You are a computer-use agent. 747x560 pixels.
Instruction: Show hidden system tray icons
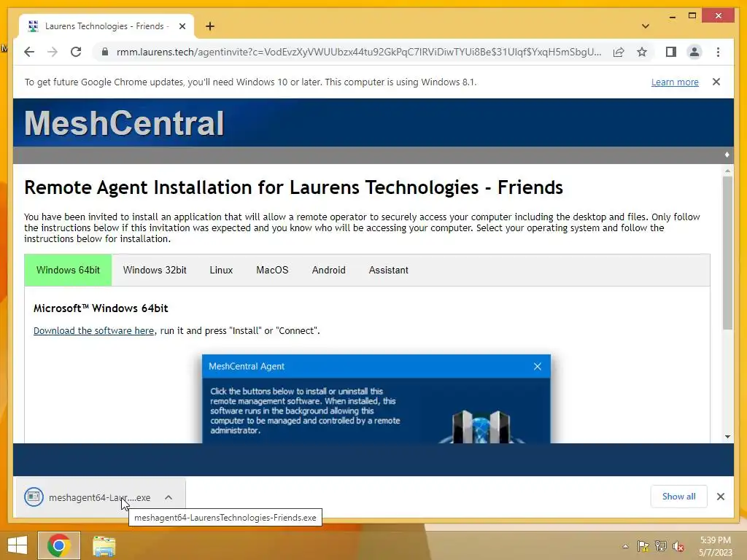(625, 546)
